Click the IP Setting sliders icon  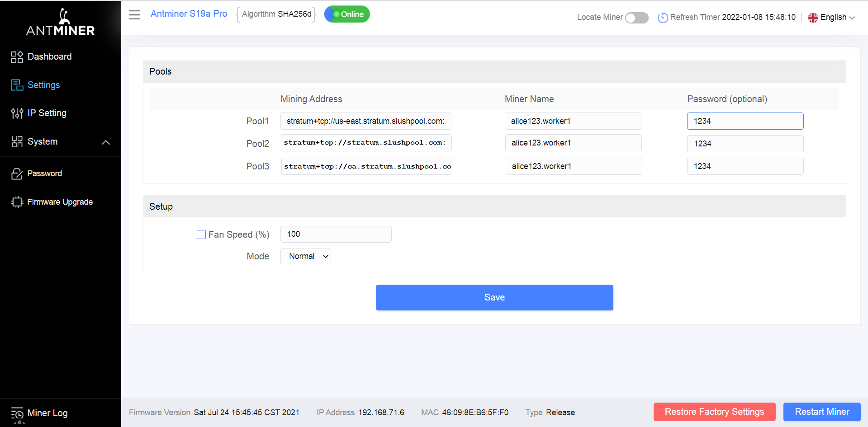pos(17,113)
